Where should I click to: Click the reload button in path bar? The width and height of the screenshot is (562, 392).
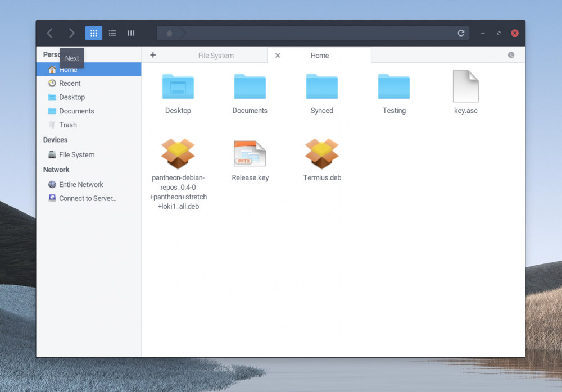461,33
